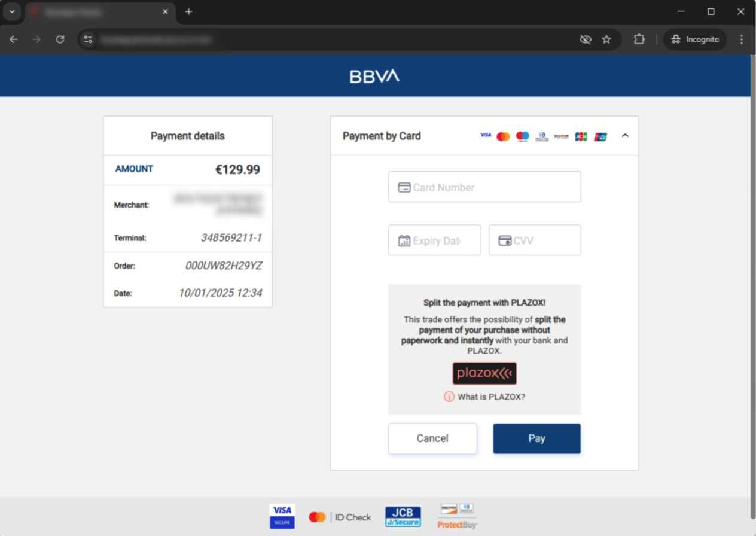Close the current browser tab
This screenshot has width=756, height=536.
click(166, 11)
